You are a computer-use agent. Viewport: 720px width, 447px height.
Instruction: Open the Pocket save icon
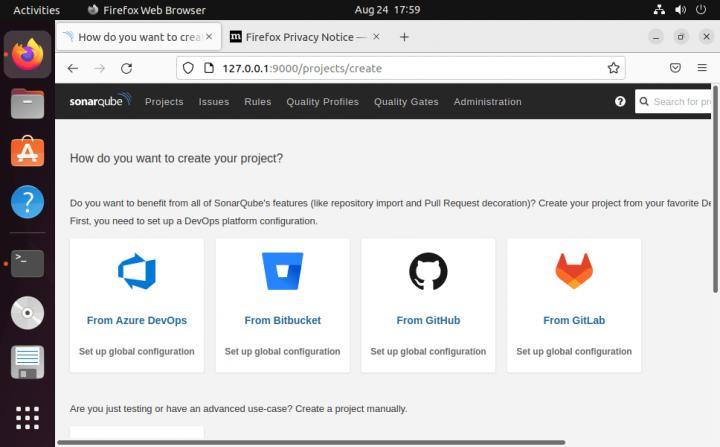(x=675, y=68)
